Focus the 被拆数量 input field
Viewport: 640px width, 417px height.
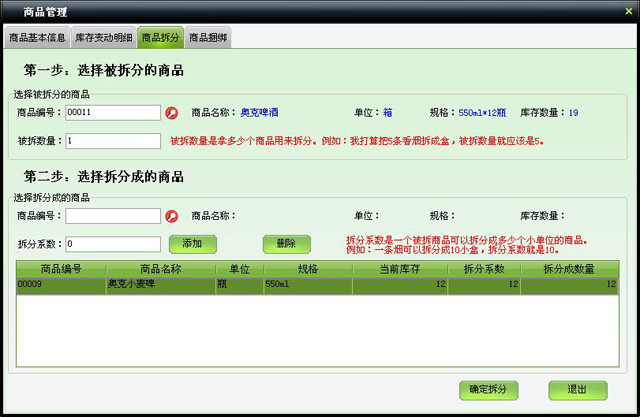[x=113, y=141]
